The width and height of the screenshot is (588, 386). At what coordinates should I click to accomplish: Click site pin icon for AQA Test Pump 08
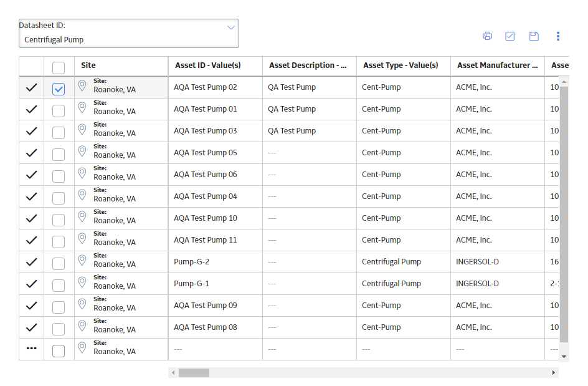coord(82,326)
